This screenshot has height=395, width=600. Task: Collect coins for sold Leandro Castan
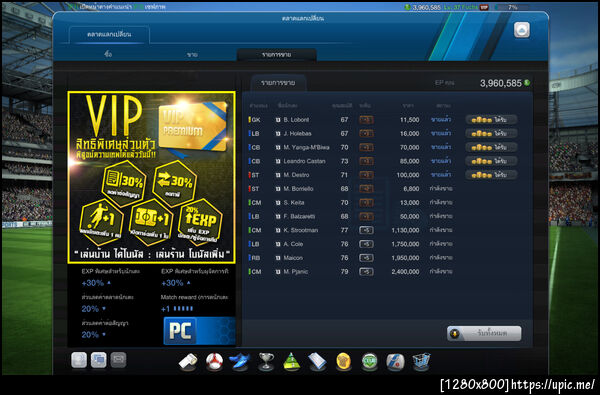[x=491, y=161]
